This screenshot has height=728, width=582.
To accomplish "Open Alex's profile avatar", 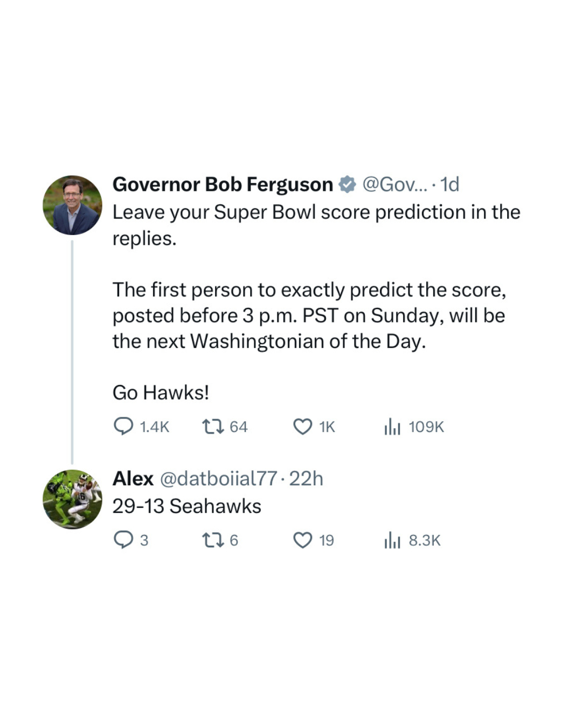I will [72, 499].
